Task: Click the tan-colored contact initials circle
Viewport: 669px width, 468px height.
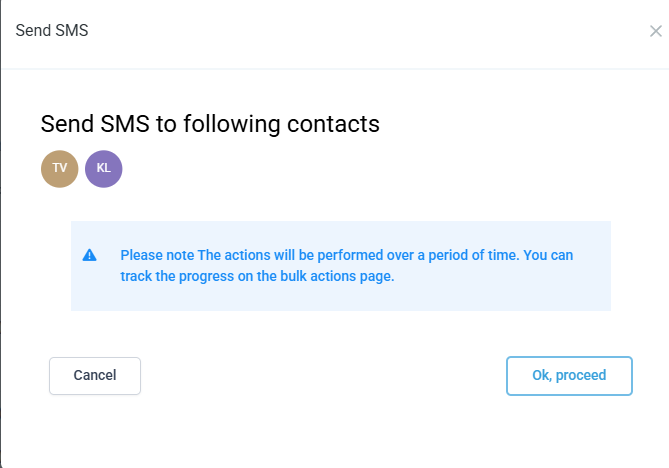Action: pos(59,169)
